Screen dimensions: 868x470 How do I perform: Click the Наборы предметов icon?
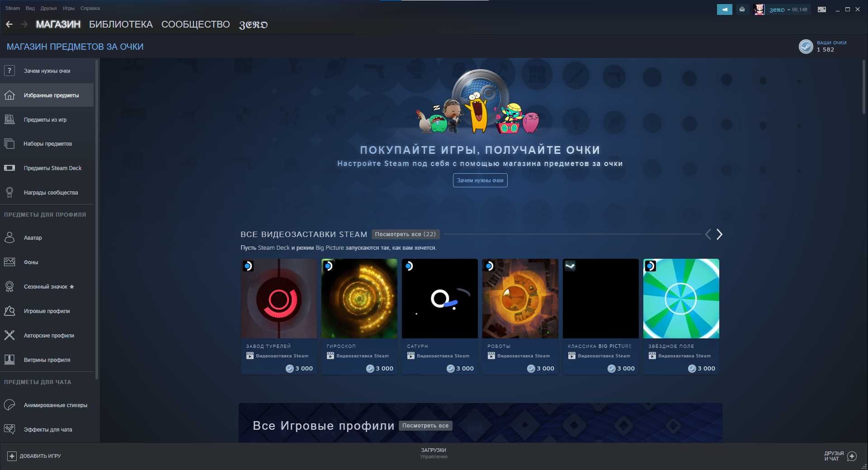[9, 143]
